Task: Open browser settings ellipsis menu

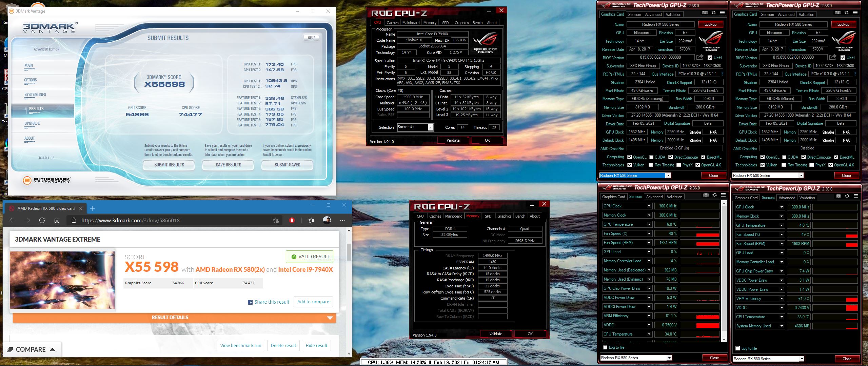Action: point(342,220)
